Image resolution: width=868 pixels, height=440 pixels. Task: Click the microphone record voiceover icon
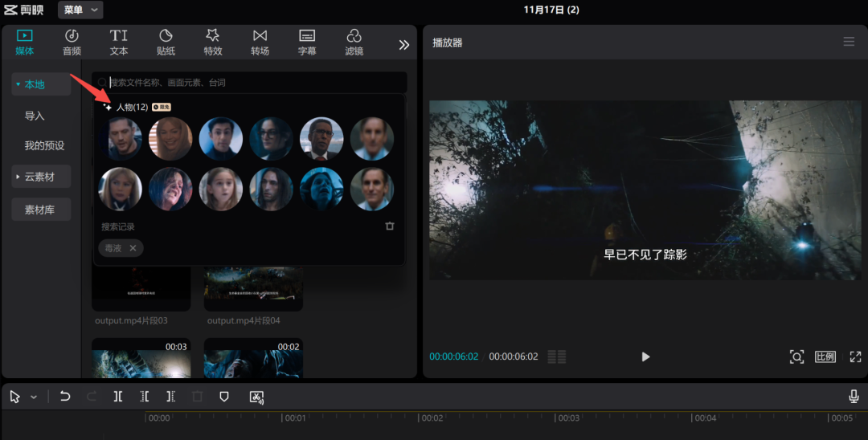point(854,397)
